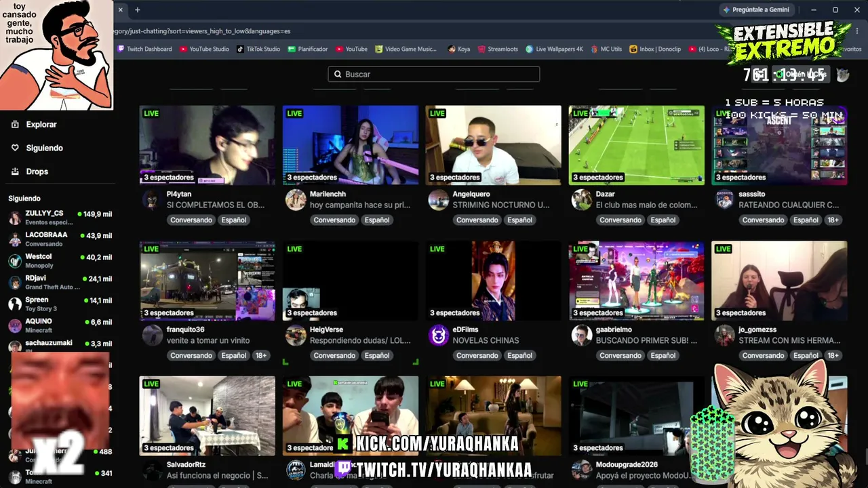Image resolution: width=868 pixels, height=488 pixels.
Task: Close the current browser tab
Action: (x=121, y=9)
